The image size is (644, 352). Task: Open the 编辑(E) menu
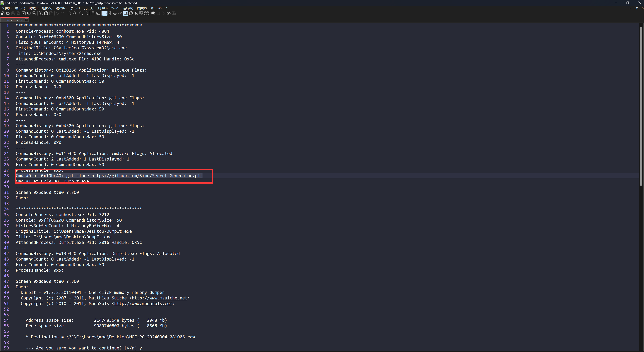tap(20, 8)
